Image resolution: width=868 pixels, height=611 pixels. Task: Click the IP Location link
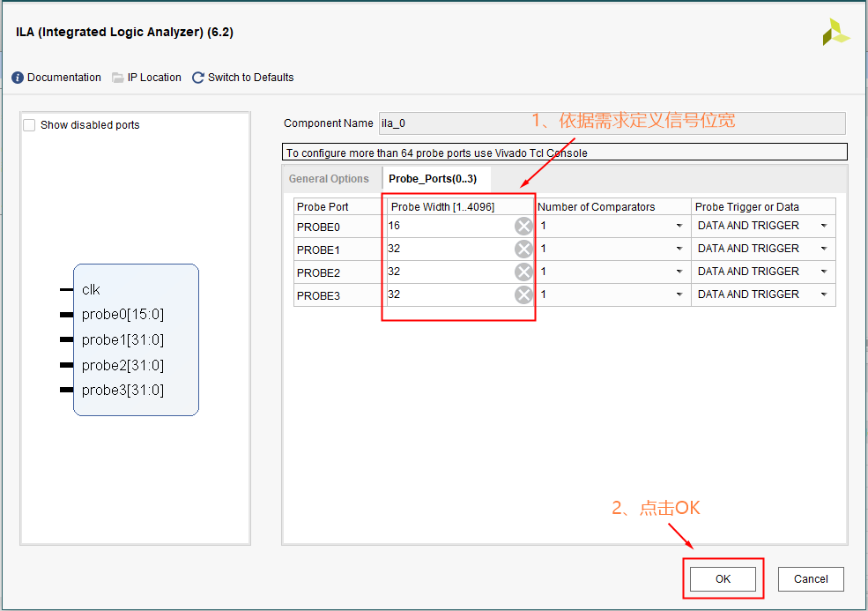point(154,78)
